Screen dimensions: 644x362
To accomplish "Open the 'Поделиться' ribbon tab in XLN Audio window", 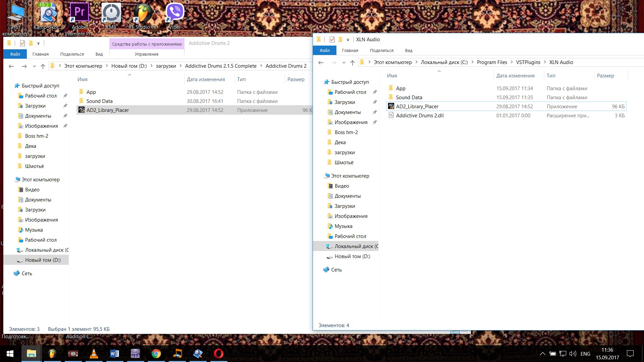I will [382, 51].
